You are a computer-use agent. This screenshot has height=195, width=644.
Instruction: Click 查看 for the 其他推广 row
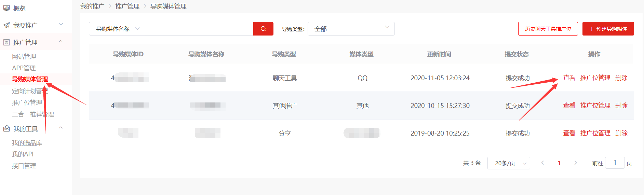pos(569,106)
